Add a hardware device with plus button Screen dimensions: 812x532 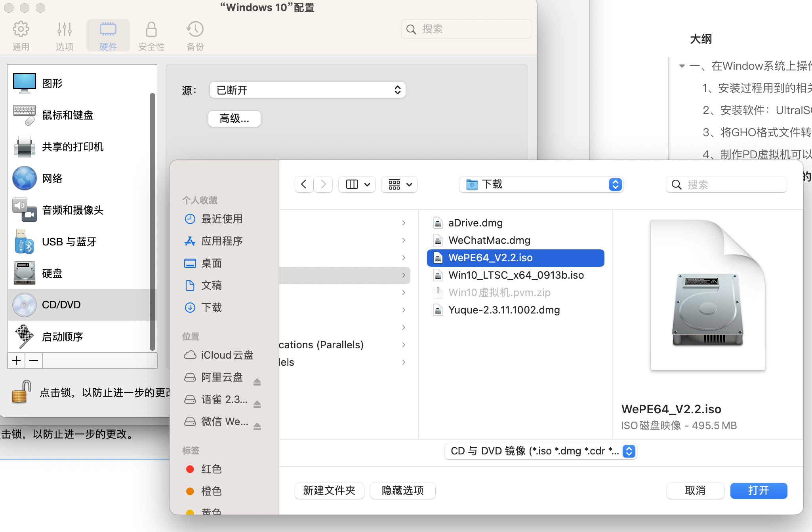click(x=16, y=361)
